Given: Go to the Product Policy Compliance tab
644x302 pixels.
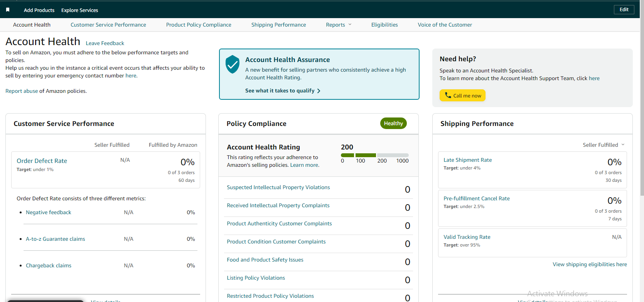Looking at the screenshot, I should click(x=199, y=25).
